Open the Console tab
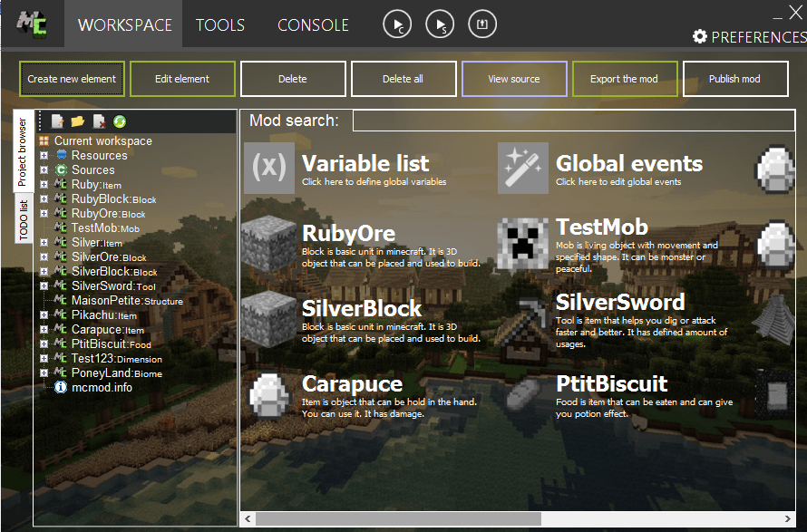This screenshot has height=532, width=807. pos(313,24)
